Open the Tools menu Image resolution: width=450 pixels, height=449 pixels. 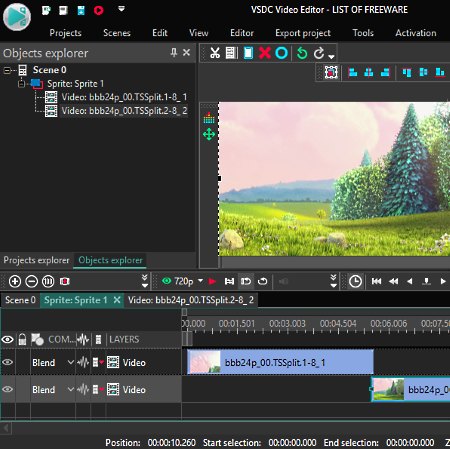point(363,33)
